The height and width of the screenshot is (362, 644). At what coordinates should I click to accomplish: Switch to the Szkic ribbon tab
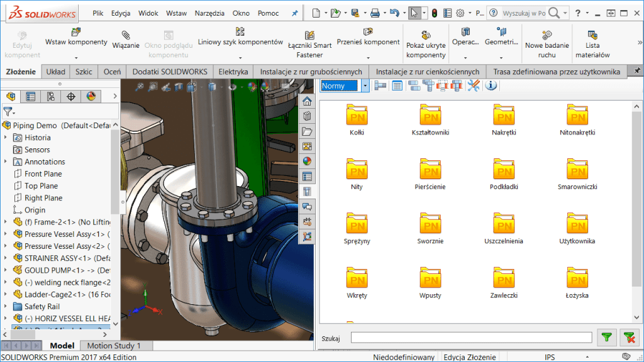coord(84,72)
